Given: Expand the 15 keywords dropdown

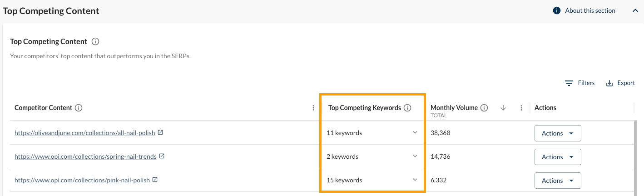Looking at the screenshot, I should pyautogui.click(x=415, y=180).
